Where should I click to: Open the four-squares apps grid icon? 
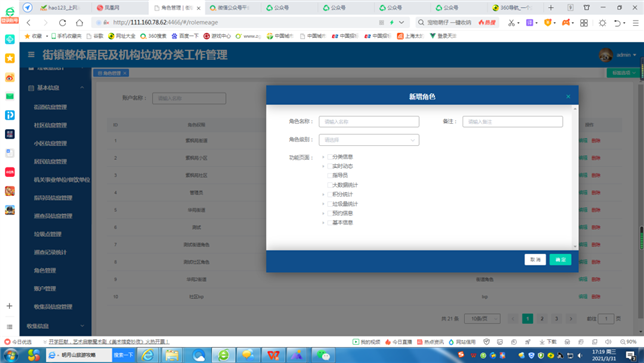pyautogui.click(x=584, y=23)
